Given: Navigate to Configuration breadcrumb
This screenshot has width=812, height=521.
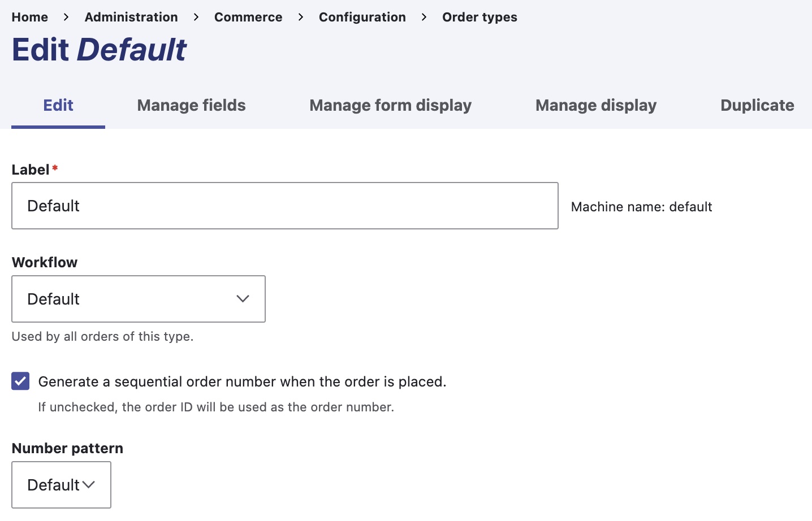Looking at the screenshot, I should (x=362, y=17).
